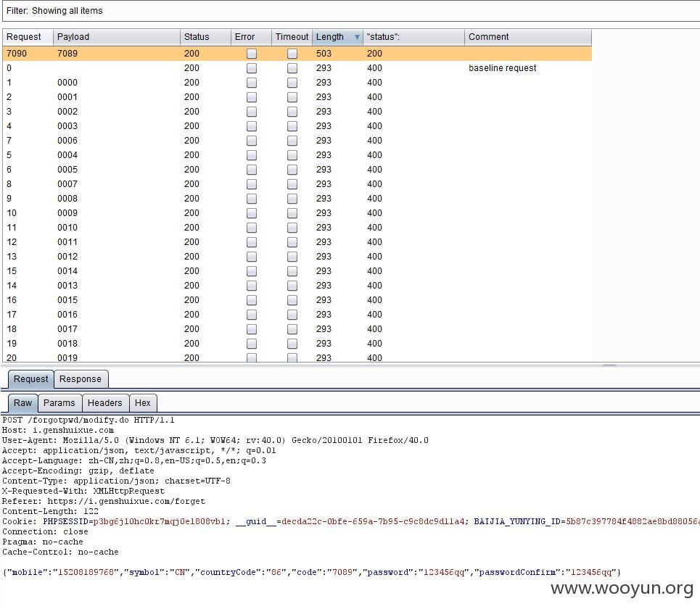Select the row with payload 0003
The height and width of the screenshot is (609, 700).
tap(297, 126)
